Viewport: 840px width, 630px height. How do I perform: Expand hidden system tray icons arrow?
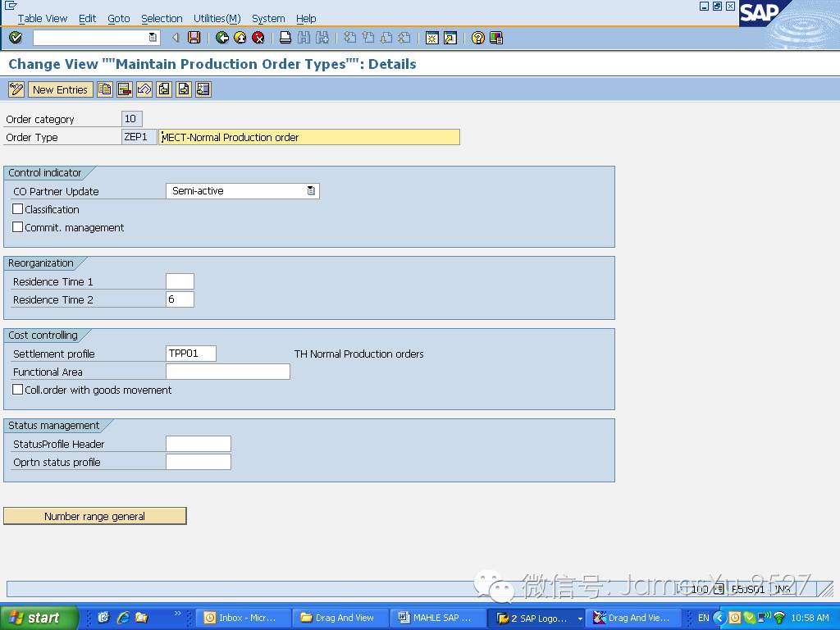[x=719, y=618]
